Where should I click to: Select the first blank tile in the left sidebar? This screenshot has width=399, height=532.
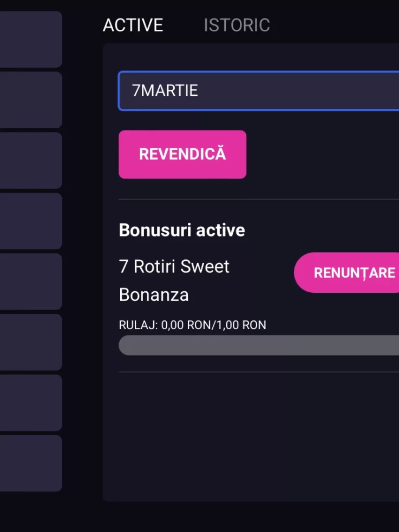click(x=31, y=40)
